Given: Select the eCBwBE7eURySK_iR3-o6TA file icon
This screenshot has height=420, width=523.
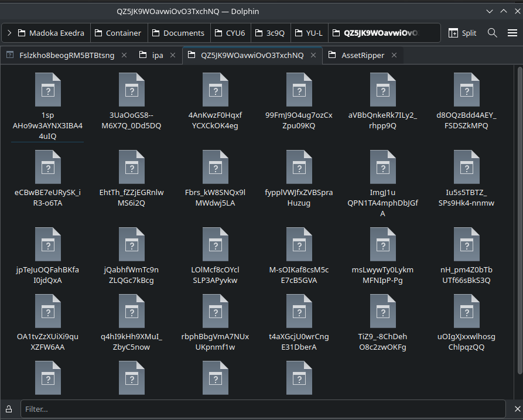Looking at the screenshot, I should (x=47, y=167).
